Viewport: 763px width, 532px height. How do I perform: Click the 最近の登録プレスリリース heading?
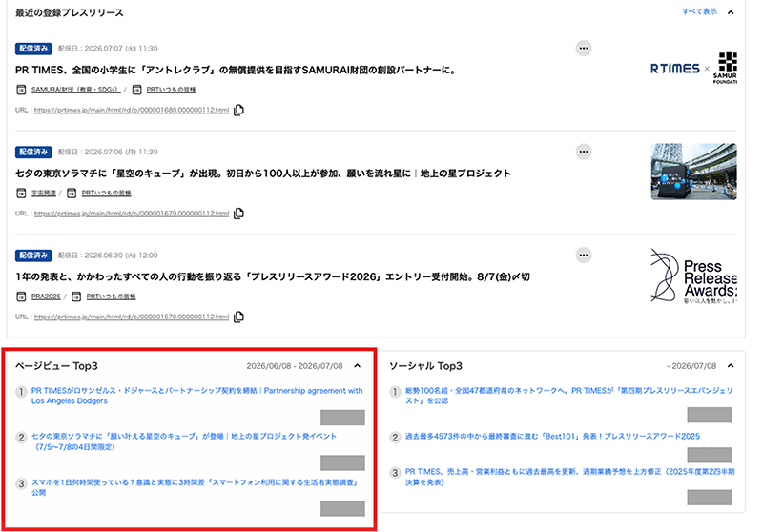(x=69, y=12)
